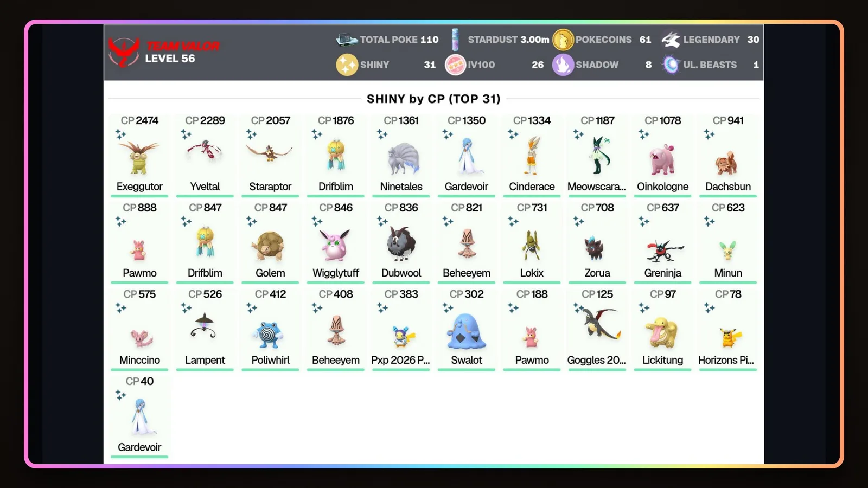868x488 pixels.
Task: Click the gold Pokecoins coin icon
Action: 563,40
